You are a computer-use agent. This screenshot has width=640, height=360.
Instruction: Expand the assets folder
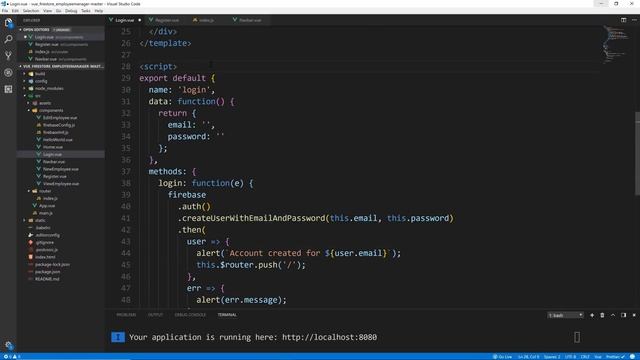point(45,103)
